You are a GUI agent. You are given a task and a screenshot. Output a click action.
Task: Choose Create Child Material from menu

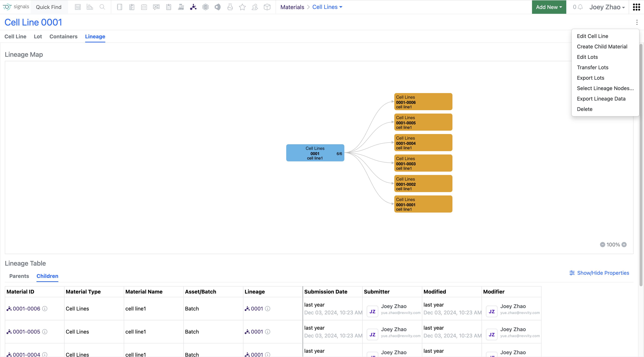pyautogui.click(x=605, y=47)
